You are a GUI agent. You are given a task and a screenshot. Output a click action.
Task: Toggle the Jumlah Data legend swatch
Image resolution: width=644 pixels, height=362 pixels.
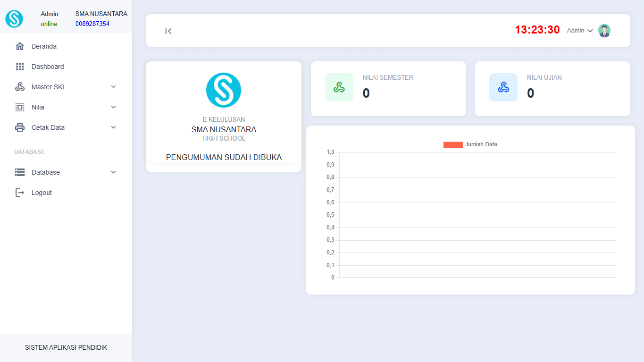pos(452,145)
